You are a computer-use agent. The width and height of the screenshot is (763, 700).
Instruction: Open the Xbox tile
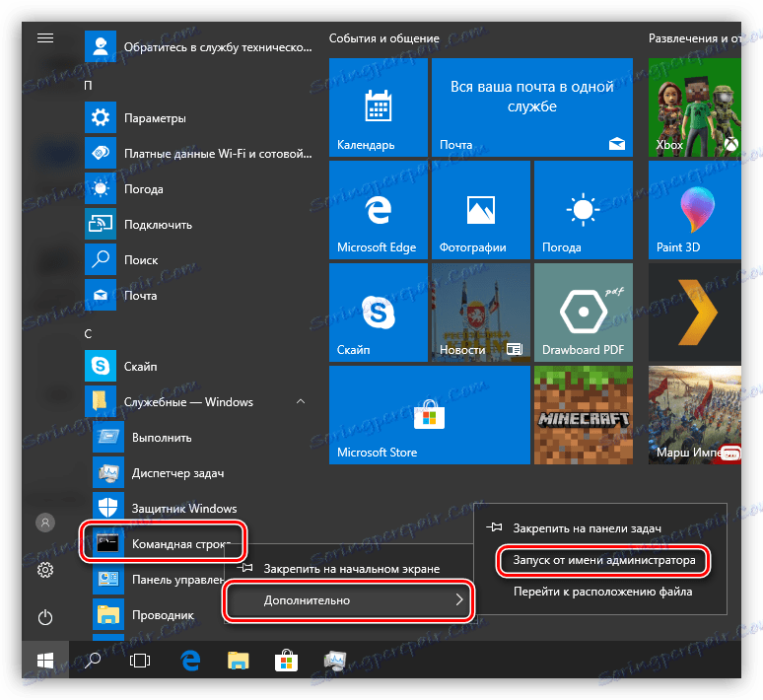[x=694, y=107]
